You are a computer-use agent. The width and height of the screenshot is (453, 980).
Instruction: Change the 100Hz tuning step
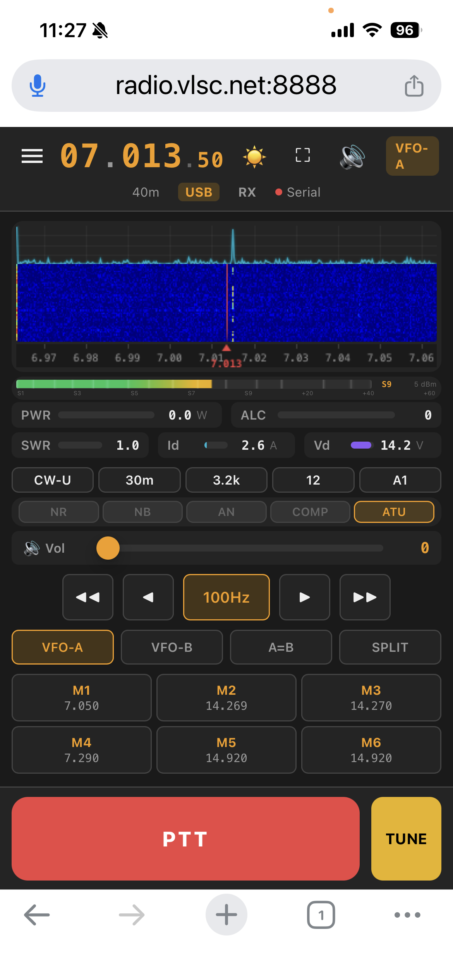[226, 597]
